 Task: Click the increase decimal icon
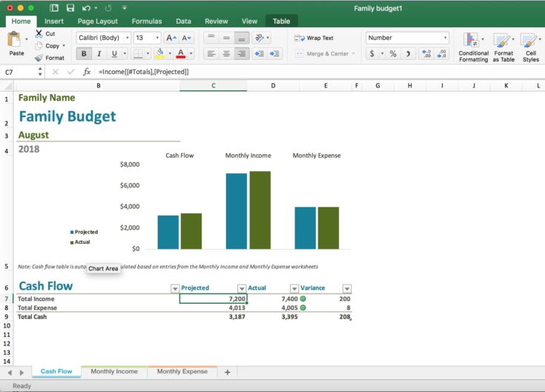(x=426, y=53)
